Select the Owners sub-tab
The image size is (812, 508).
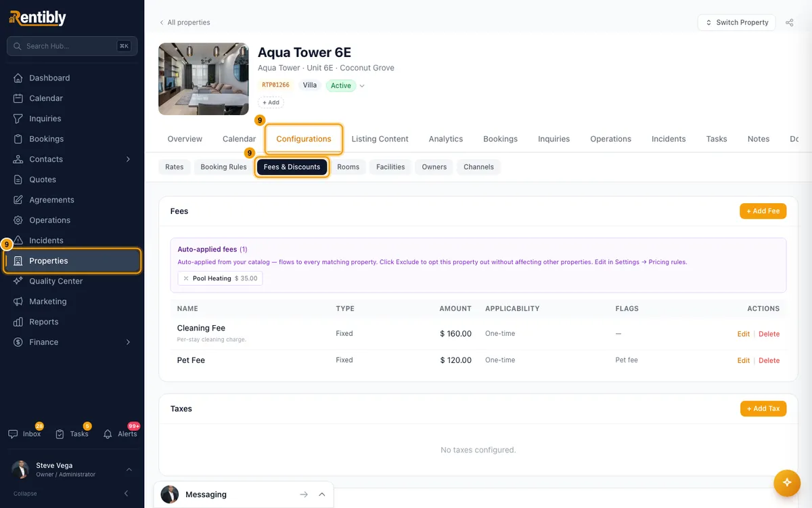click(x=434, y=167)
